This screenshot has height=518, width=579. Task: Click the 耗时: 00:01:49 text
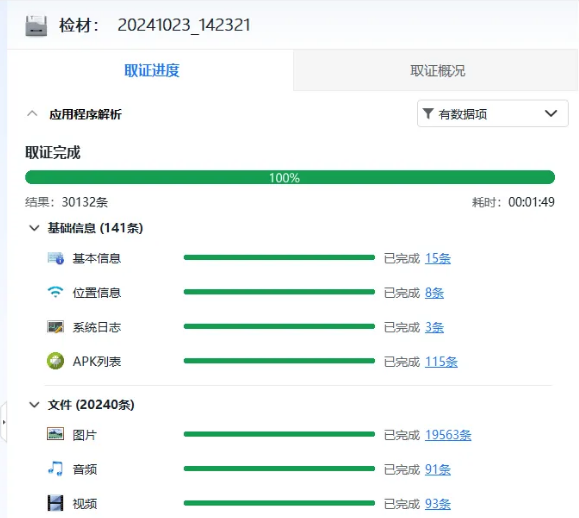pos(513,202)
